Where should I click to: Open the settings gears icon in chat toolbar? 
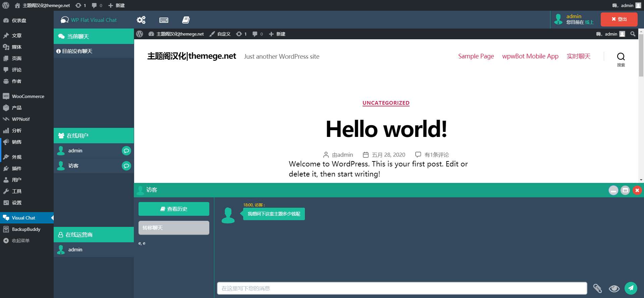pyautogui.click(x=141, y=20)
